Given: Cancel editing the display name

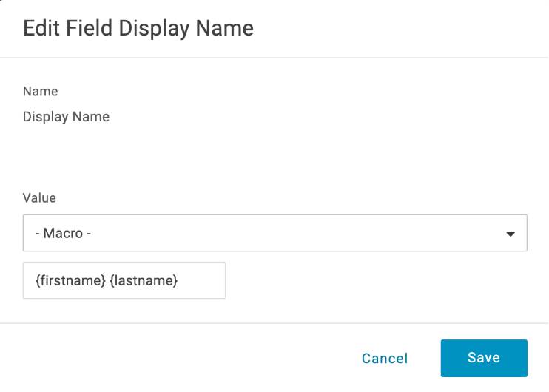Looking at the screenshot, I should 384,359.
